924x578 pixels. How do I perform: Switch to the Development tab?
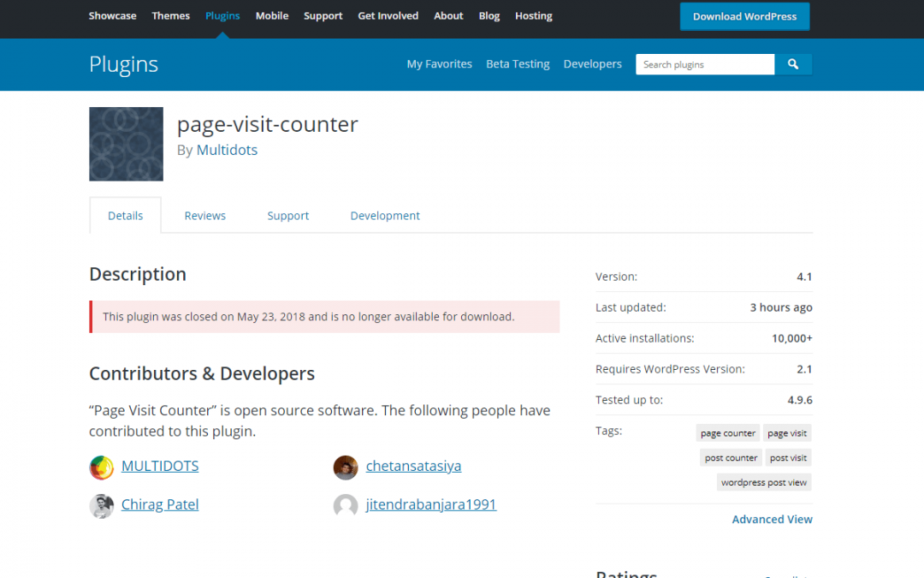click(x=385, y=216)
